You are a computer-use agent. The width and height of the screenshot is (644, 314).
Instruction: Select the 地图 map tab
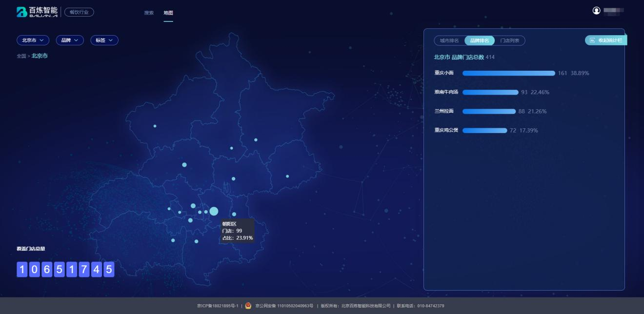click(x=168, y=13)
